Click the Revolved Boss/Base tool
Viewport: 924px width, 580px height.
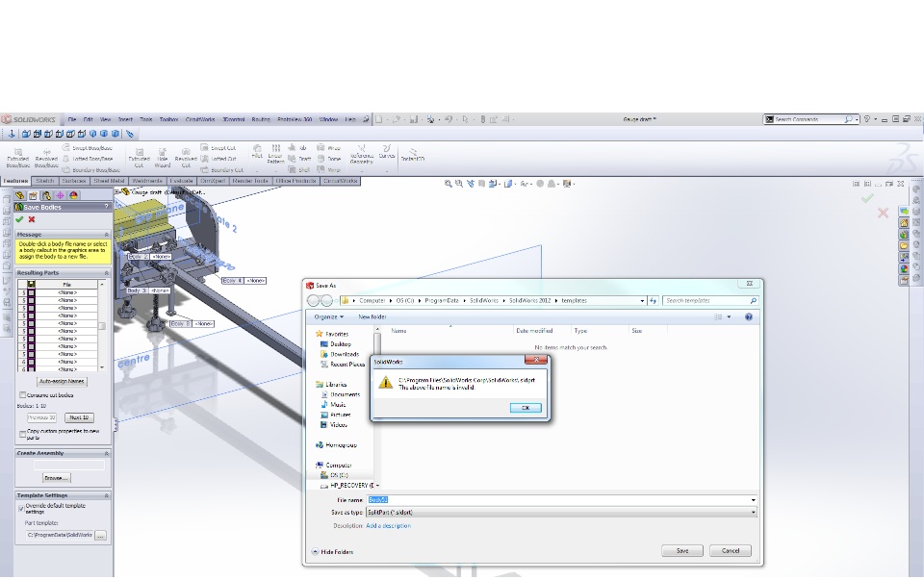point(46,159)
